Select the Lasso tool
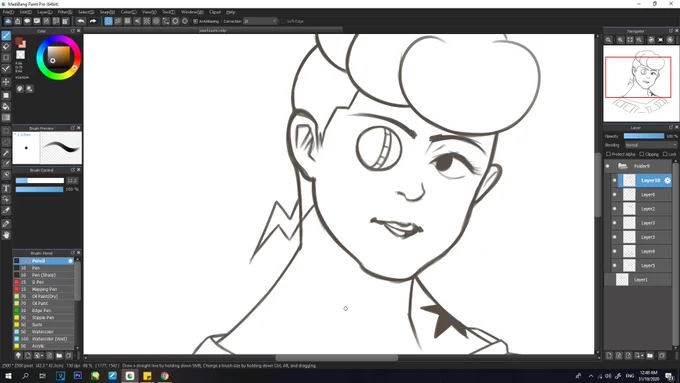This screenshot has height=383, width=680. pos(6,142)
